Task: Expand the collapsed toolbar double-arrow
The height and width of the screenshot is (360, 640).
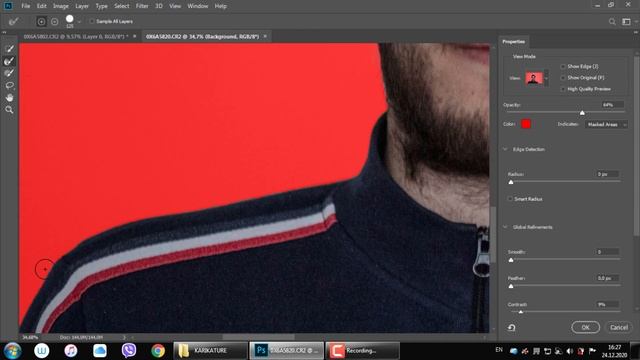Action: tap(4, 32)
